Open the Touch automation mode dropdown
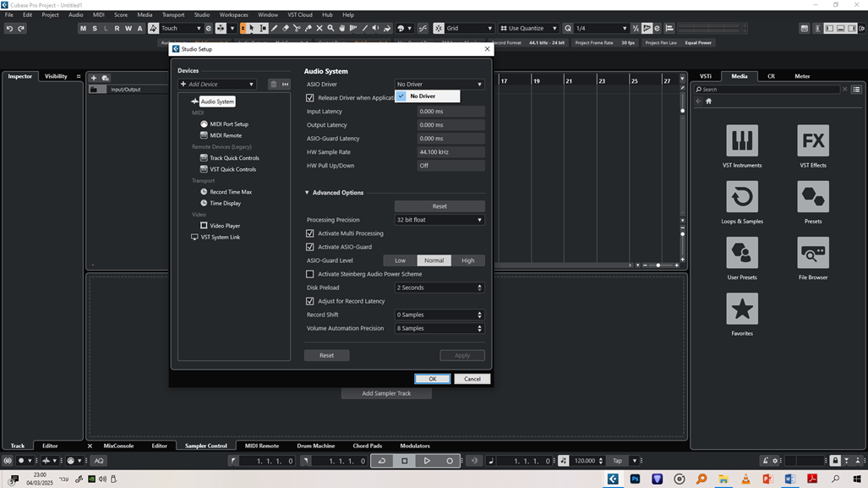 181,28
